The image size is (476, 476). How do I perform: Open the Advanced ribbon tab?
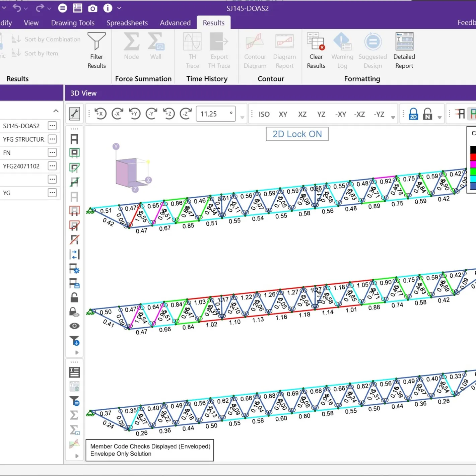pyautogui.click(x=175, y=23)
